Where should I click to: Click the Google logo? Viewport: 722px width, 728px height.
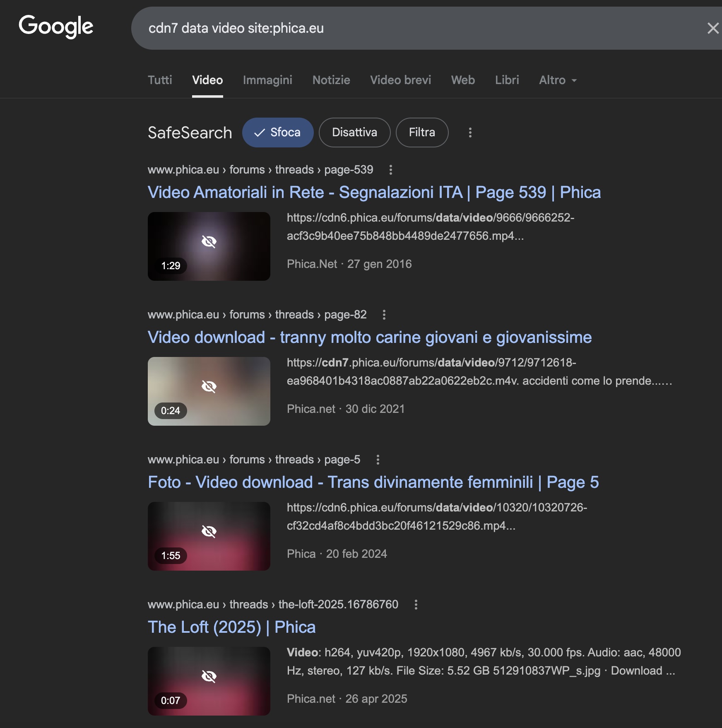56,27
